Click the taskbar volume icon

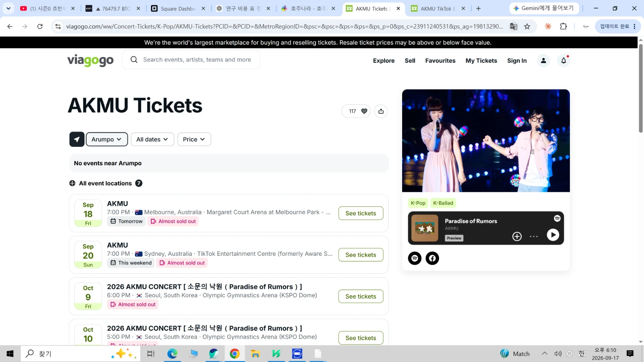tap(557, 354)
